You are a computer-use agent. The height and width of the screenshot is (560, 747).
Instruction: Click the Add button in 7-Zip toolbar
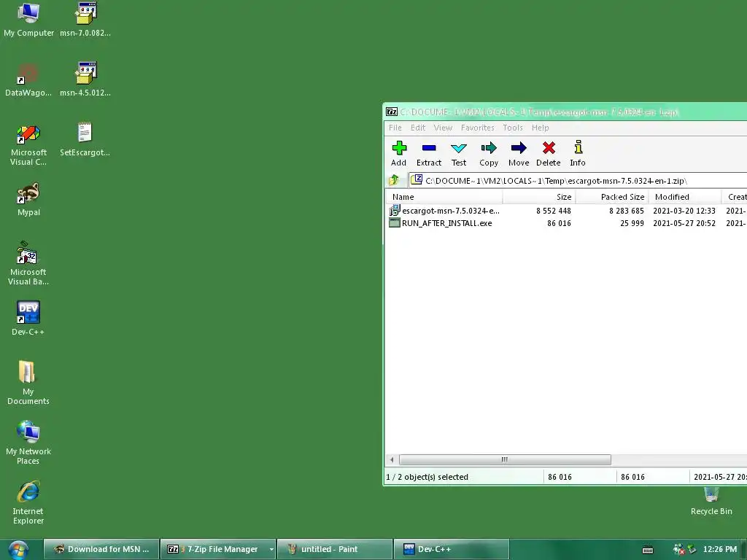coord(399,153)
